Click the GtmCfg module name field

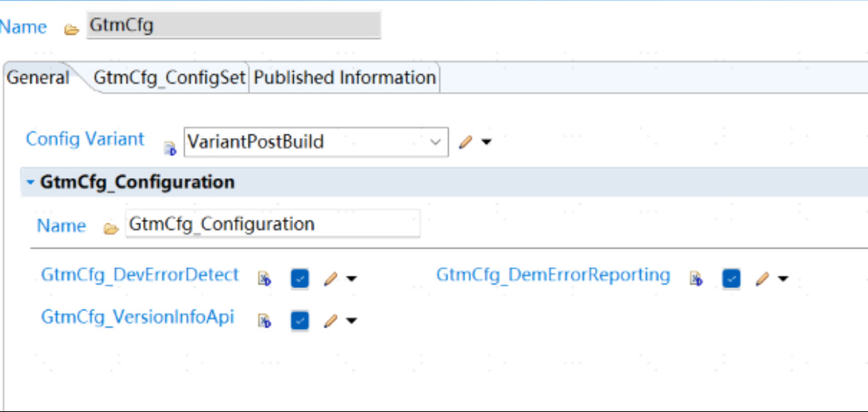click(234, 25)
